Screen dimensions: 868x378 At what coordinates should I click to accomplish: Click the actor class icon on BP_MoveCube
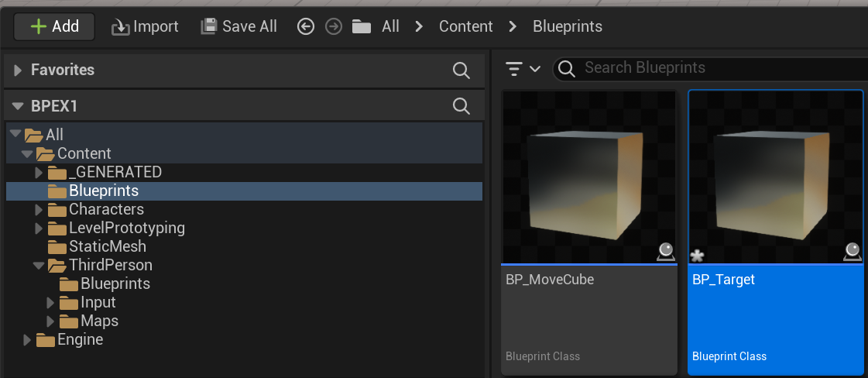click(665, 252)
